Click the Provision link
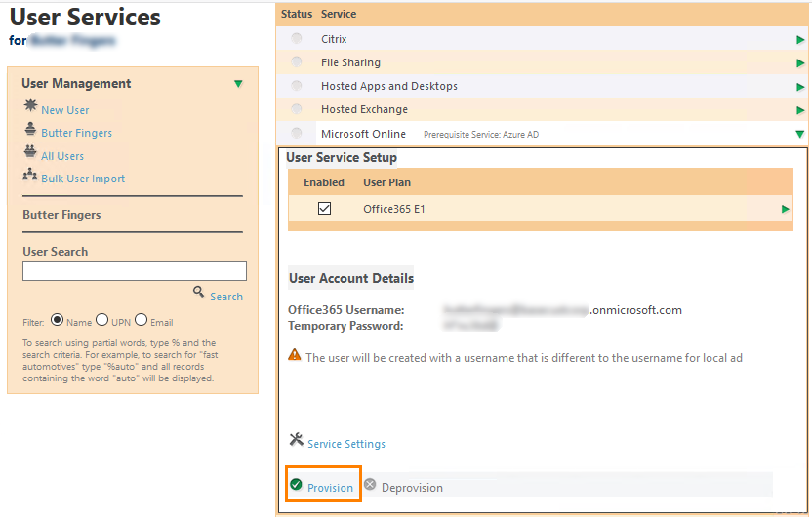 [x=331, y=488]
